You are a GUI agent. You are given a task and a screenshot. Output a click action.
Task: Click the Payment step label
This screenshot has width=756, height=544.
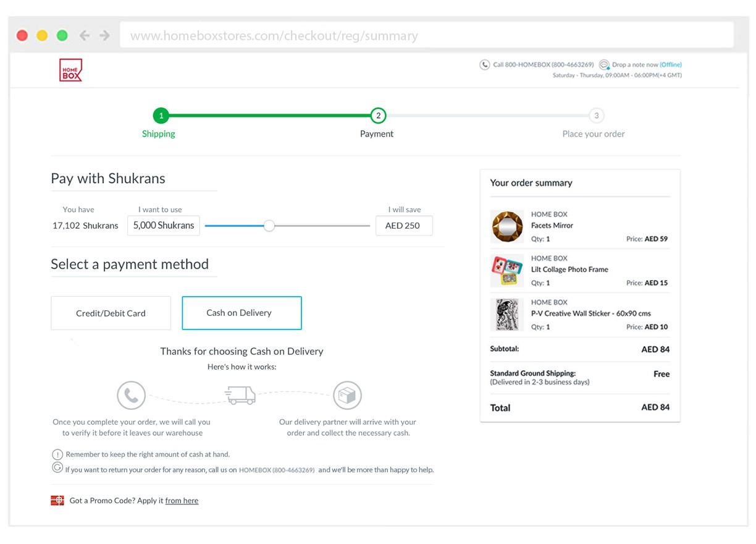click(x=377, y=134)
